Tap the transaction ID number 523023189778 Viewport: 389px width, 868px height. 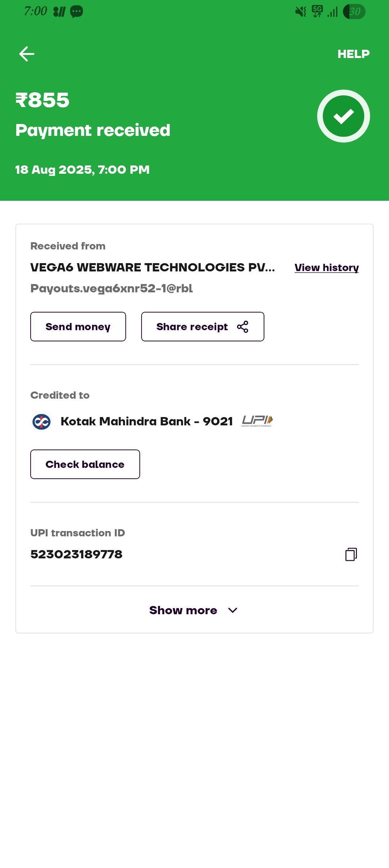76,554
